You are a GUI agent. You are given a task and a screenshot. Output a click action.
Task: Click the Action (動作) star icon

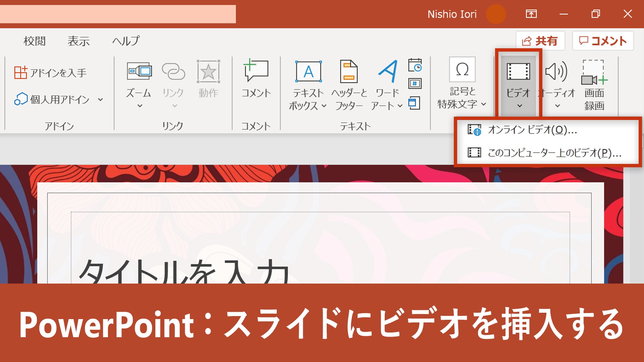(208, 71)
